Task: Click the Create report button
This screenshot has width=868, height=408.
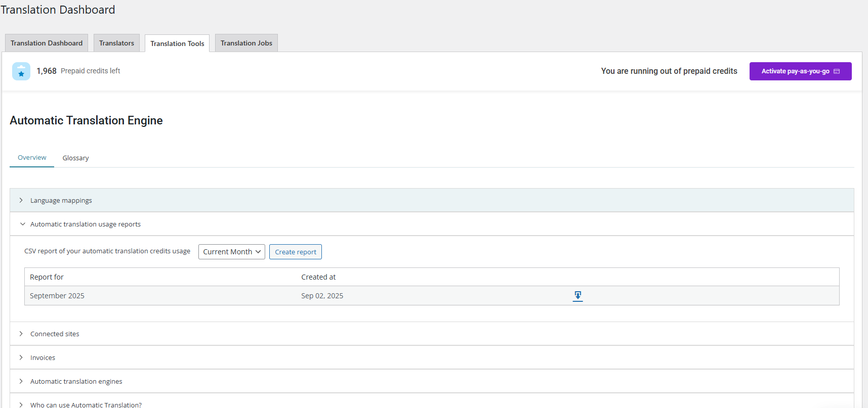Action: pyautogui.click(x=296, y=252)
